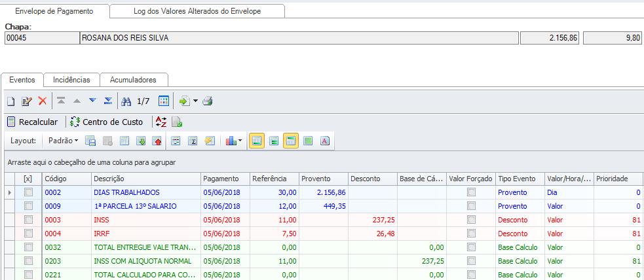Click the [x] select-all column header

coord(28,179)
